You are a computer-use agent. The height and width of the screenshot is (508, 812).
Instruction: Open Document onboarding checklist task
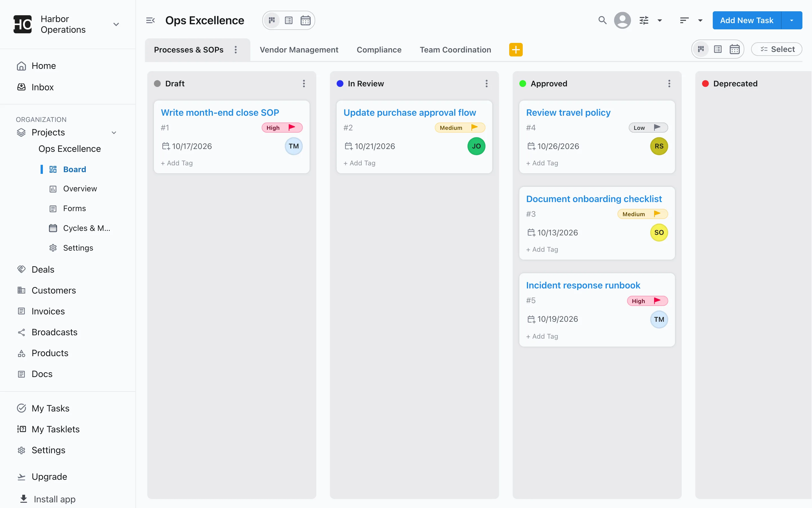[594, 199]
